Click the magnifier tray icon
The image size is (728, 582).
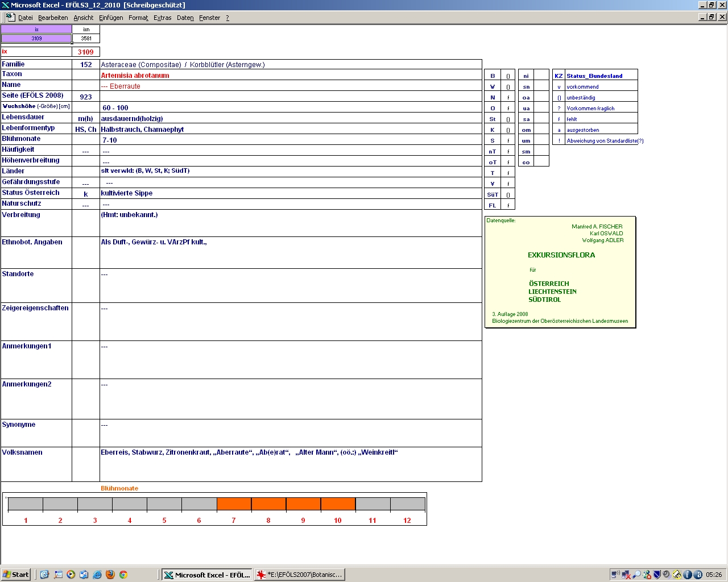coord(636,575)
